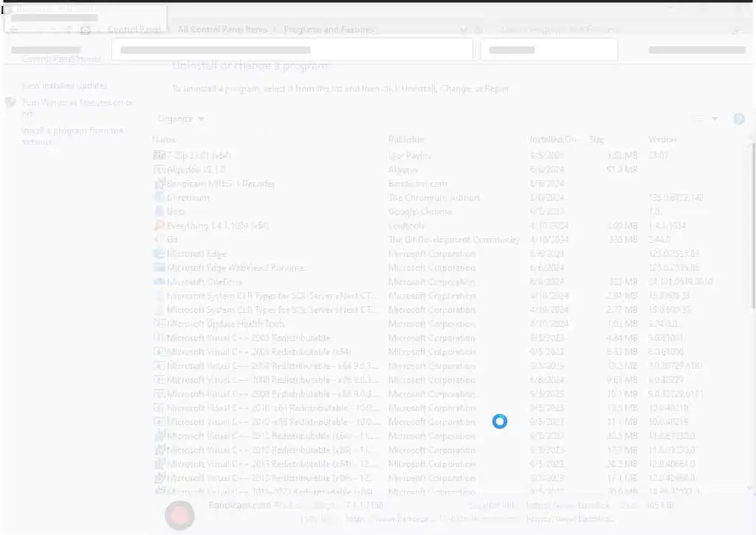This screenshot has width=756, height=535.
Task: Open View installed updates link
Action: pos(64,86)
